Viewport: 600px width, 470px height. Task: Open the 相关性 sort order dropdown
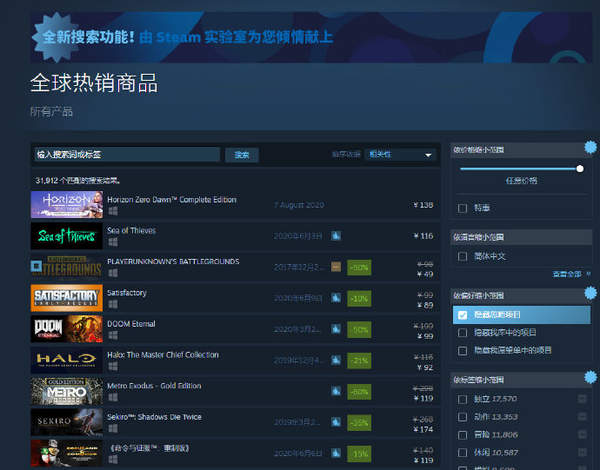400,155
